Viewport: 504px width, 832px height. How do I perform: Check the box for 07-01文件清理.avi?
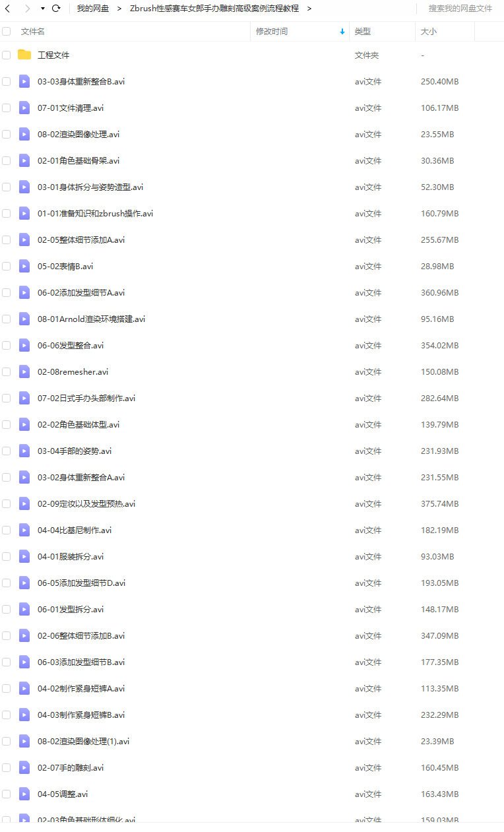[x=7, y=108]
